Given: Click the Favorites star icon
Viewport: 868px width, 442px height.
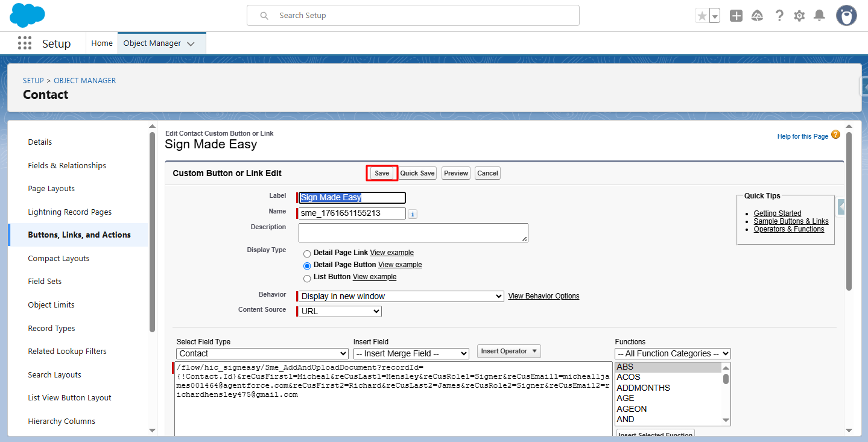Looking at the screenshot, I should click(x=702, y=16).
